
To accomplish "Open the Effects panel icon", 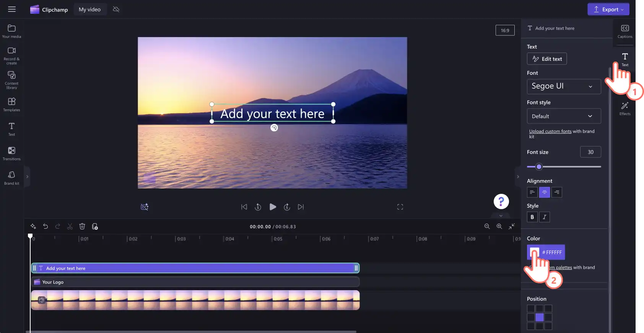I will tap(625, 109).
